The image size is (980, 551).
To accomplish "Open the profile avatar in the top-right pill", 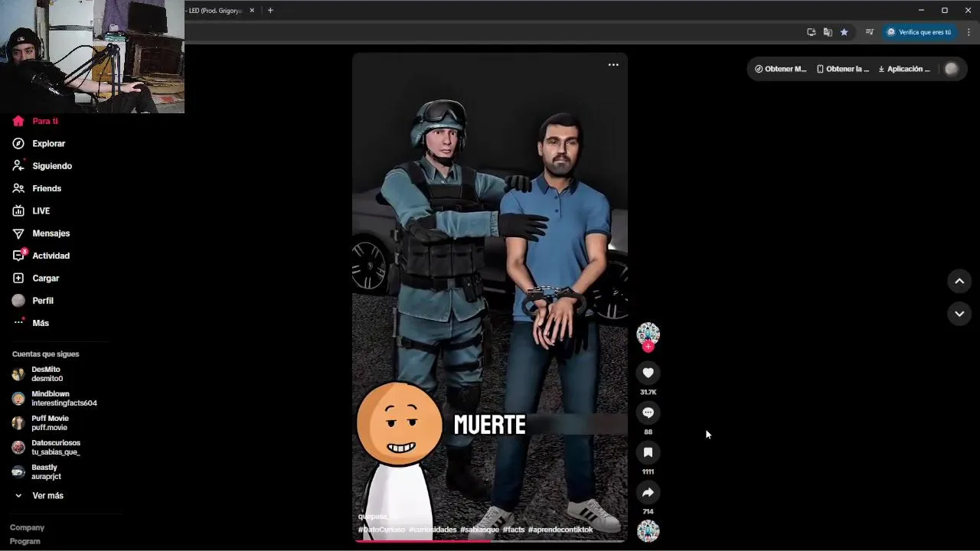I will click(951, 69).
